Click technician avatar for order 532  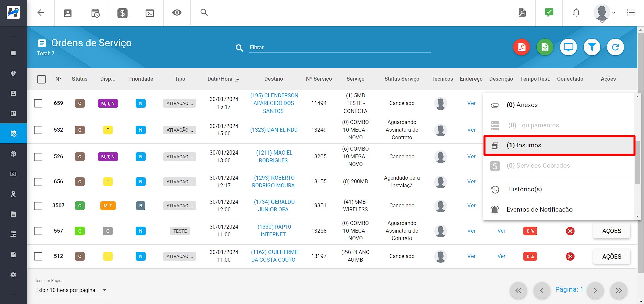click(440, 130)
